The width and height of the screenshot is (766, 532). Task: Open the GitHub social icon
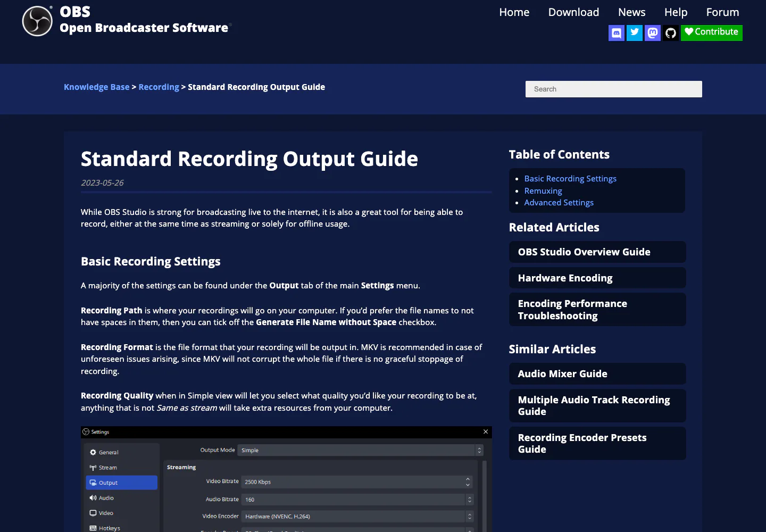coord(671,33)
